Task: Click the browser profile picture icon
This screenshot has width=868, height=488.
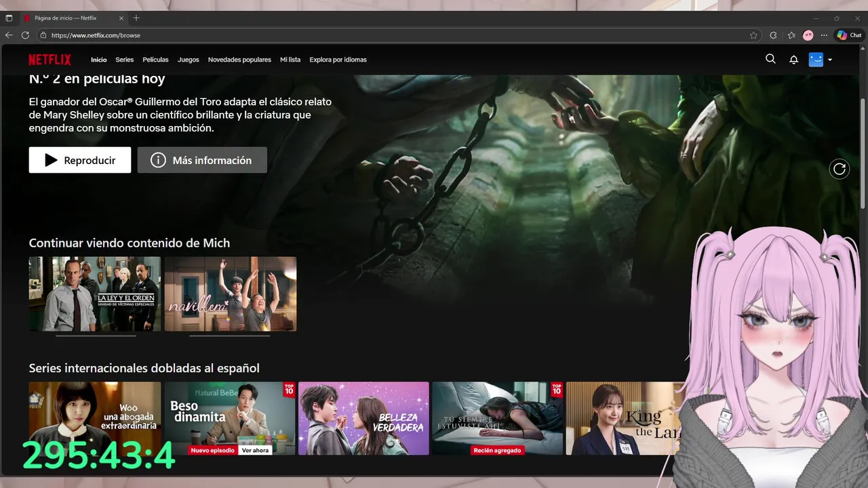Action: point(808,35)
